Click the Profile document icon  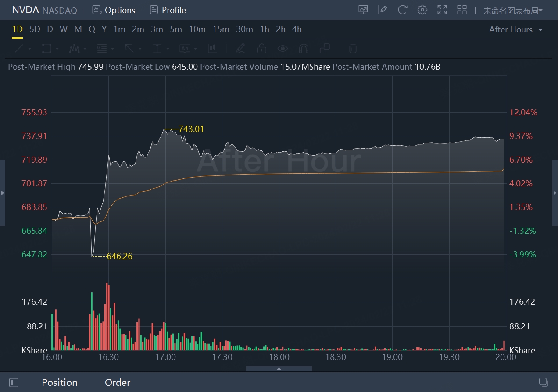click(x=154, y=10)
